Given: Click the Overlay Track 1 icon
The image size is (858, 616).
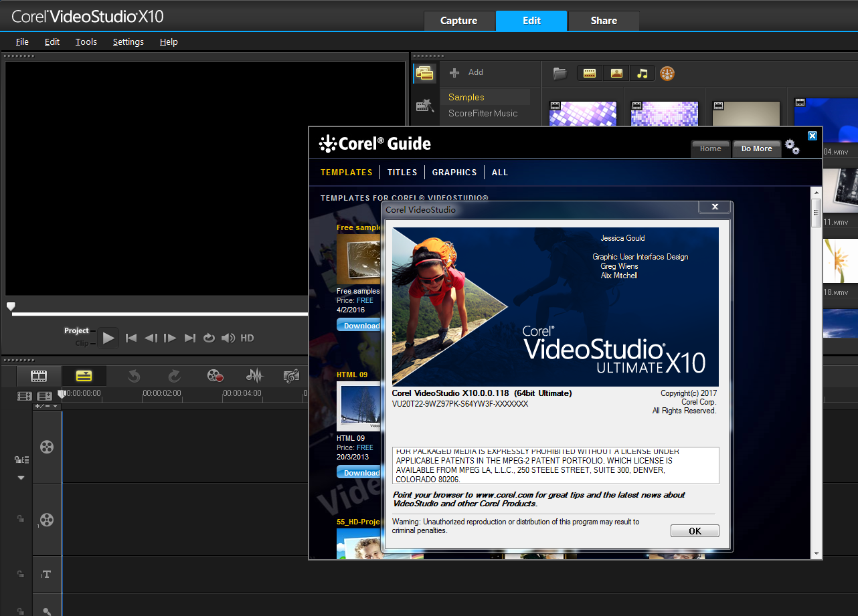Looking at the screenshot, I should point(47,520).
